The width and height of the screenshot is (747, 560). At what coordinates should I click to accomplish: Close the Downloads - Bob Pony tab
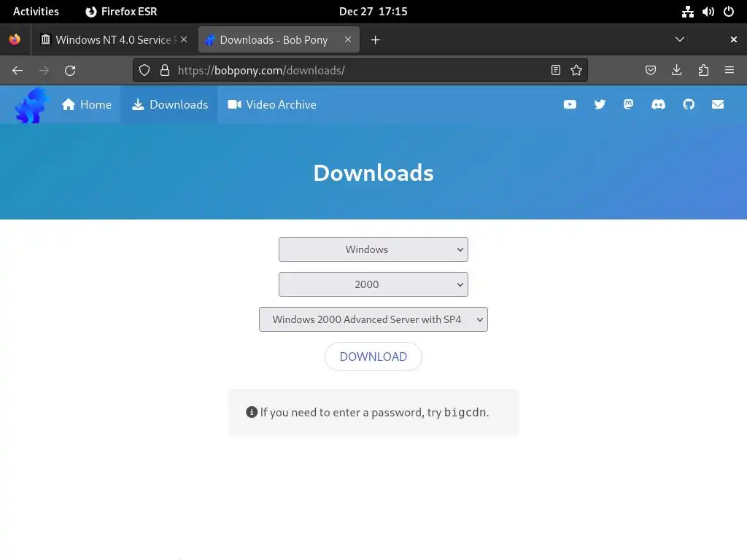(348, 39)
